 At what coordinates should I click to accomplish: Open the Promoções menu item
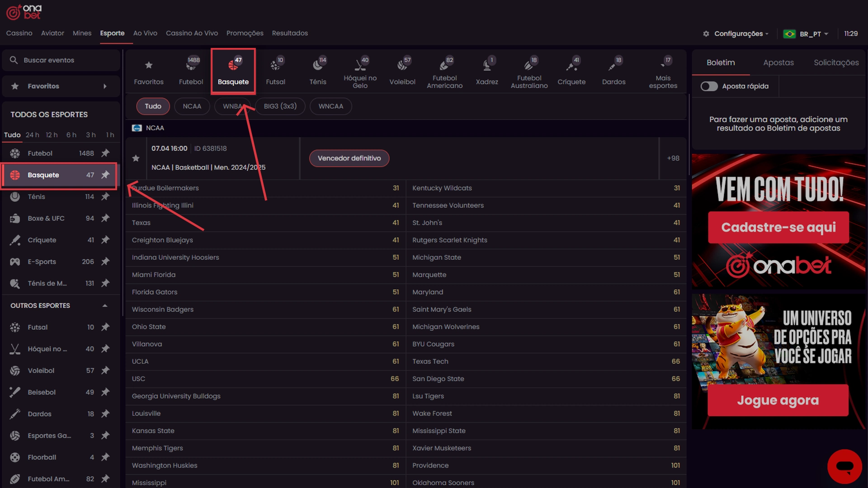(x=245, y=33)
